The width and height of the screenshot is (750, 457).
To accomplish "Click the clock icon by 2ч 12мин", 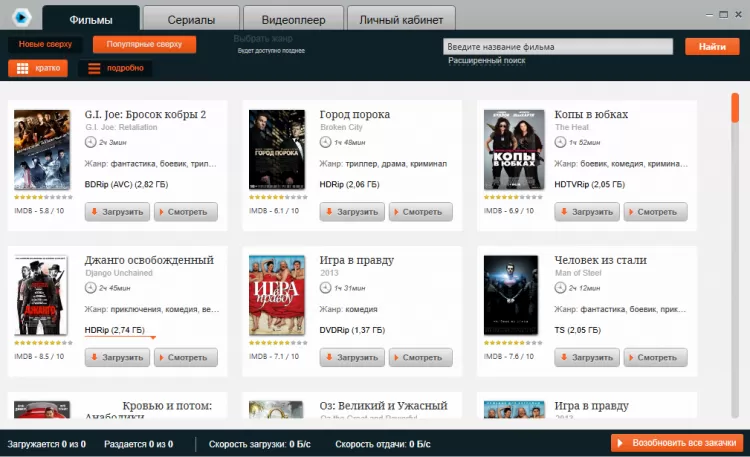I will coord(560,288).
